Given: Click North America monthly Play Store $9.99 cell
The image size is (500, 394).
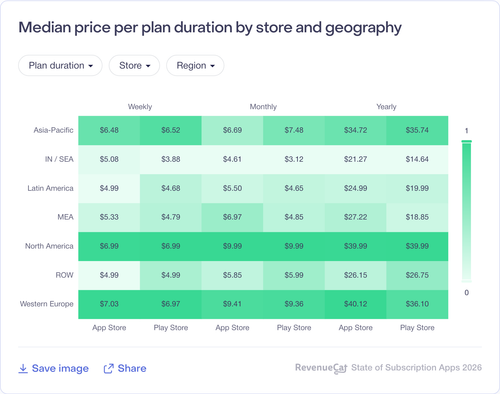Looking at the screenshot, I should (294, 246).
